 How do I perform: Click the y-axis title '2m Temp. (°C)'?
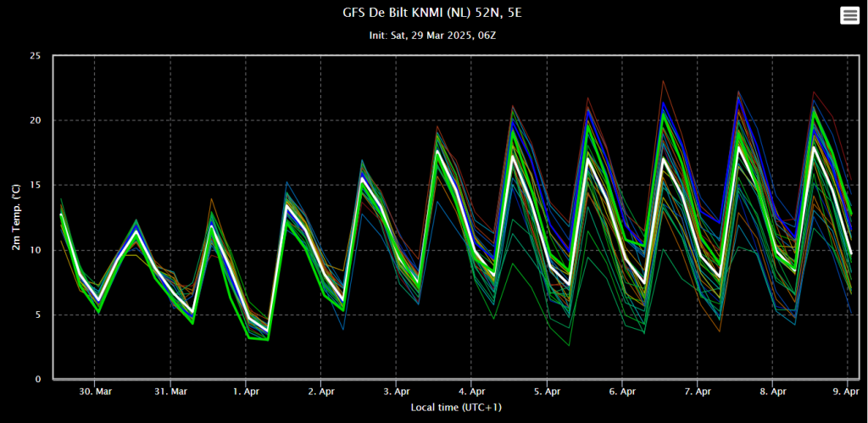pyautogui.click(x=17, y=218)
